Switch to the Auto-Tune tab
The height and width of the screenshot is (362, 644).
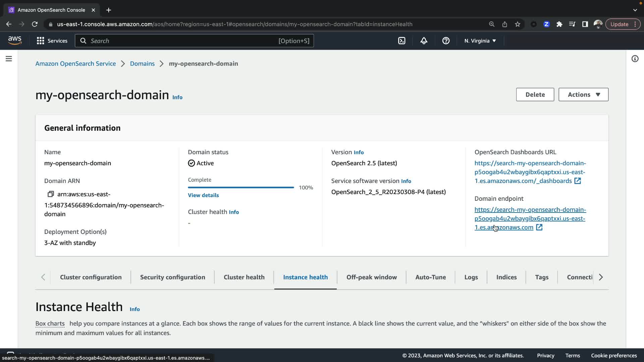[430, 277]
